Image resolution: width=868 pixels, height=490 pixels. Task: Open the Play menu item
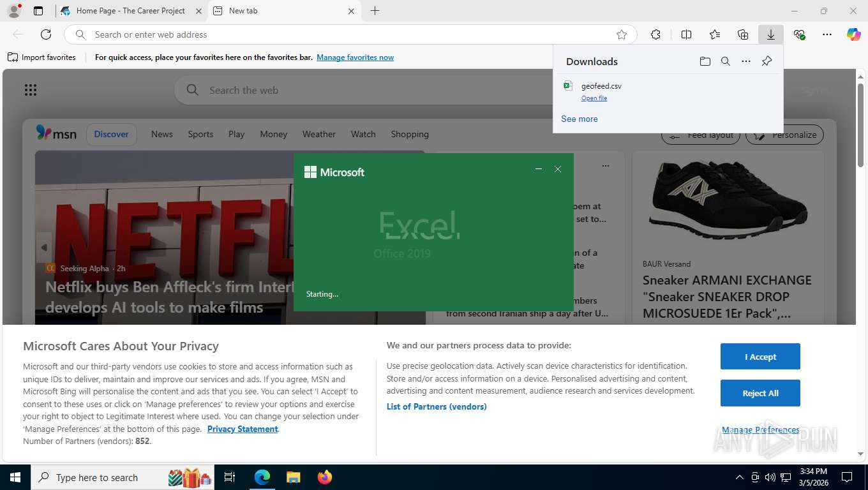pos(236,134)
